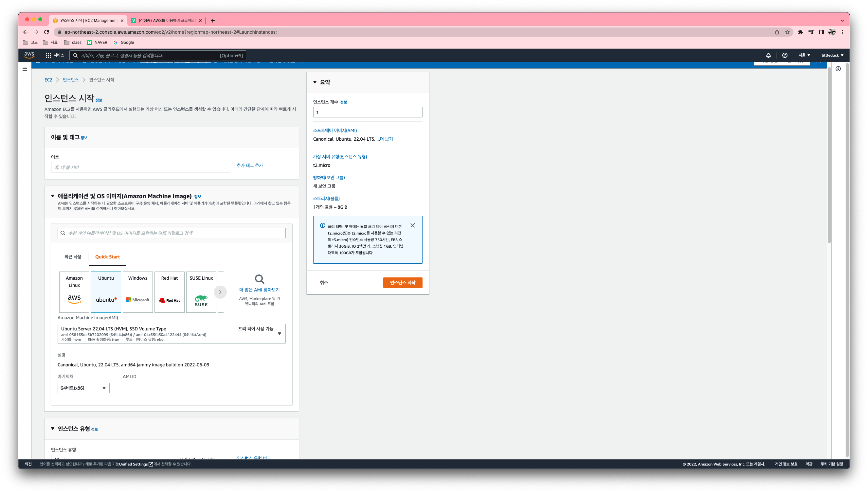Open the AWS help question mark icon

click(x=784, y=55)
